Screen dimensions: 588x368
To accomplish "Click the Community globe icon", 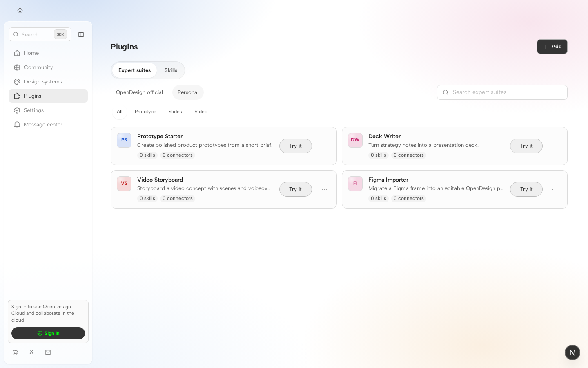I will 17,67.
